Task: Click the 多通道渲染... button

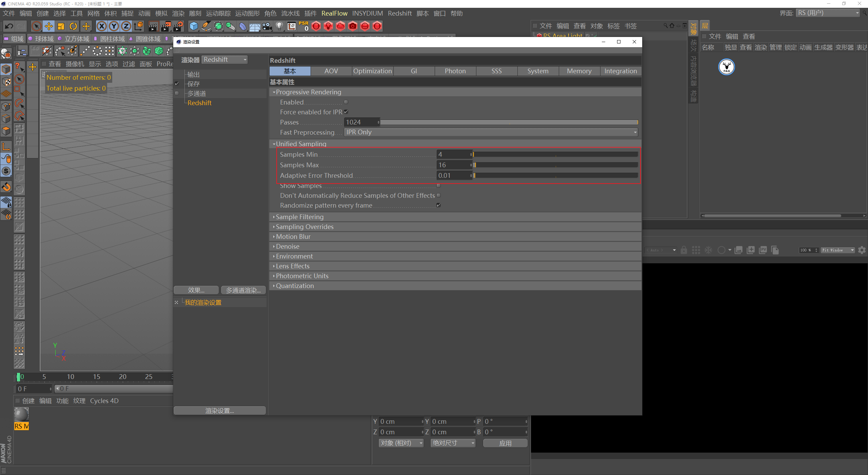Action: (243, 290)
